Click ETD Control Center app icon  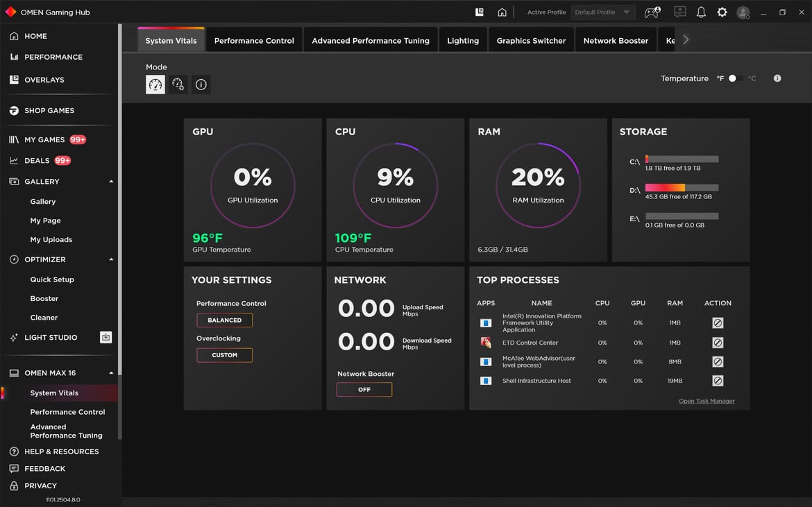pos(486,343)
